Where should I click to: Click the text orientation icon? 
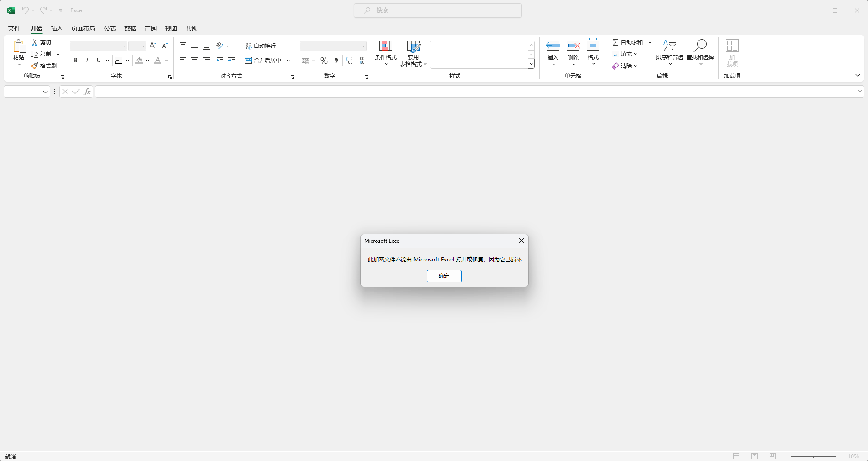click(220, 46)
